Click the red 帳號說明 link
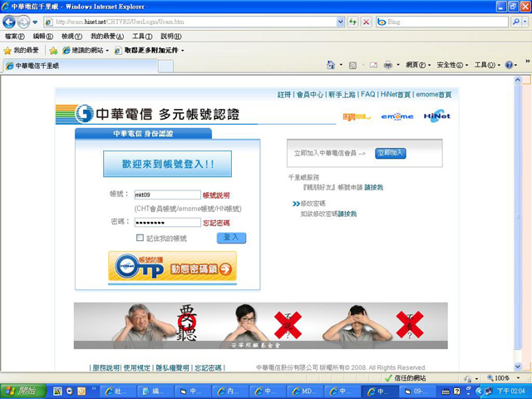The width and height of the screenshot is (532, 399). [x=216, y=195]
